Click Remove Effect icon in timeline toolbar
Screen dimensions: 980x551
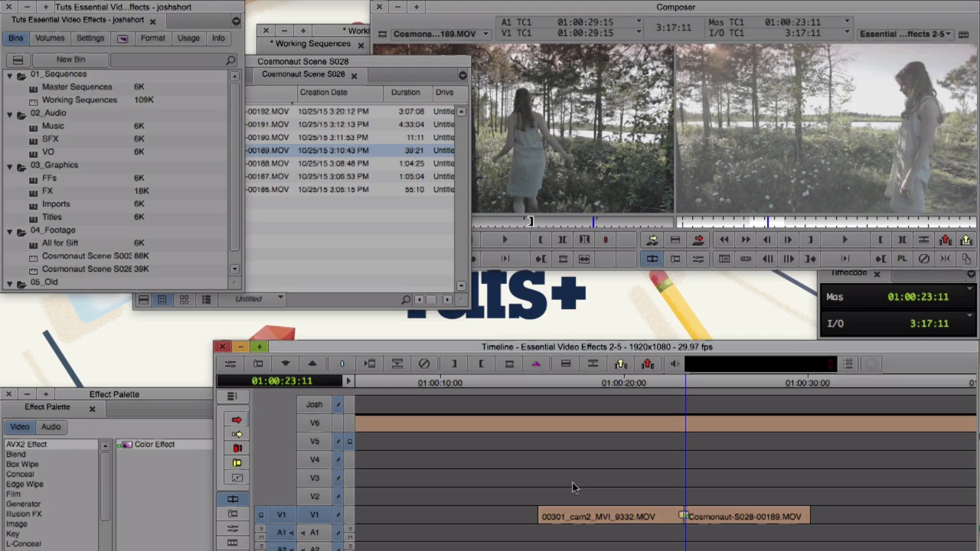click(x=424, y=364)
